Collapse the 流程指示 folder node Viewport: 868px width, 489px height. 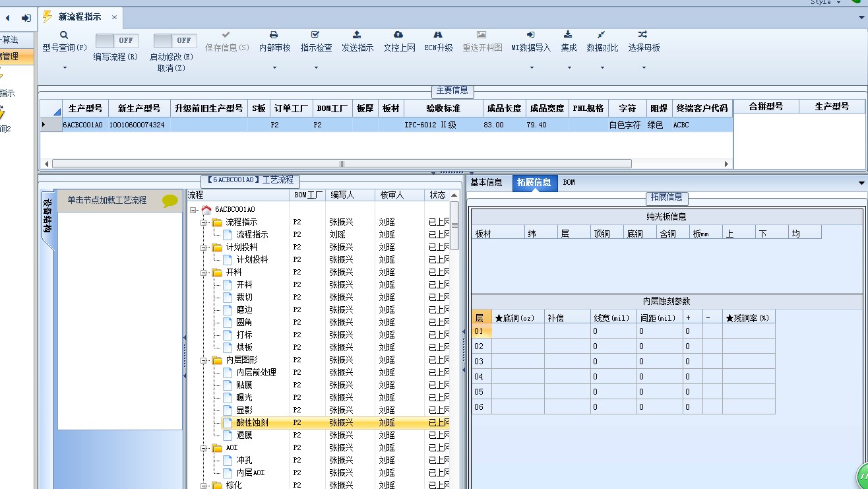(x=204, y=222)
